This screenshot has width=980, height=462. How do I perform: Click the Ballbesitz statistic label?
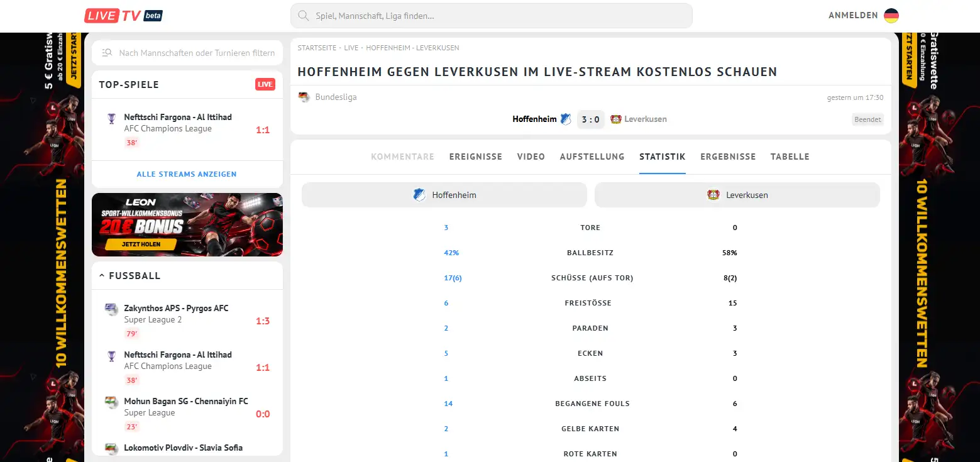tap(590, 253)
